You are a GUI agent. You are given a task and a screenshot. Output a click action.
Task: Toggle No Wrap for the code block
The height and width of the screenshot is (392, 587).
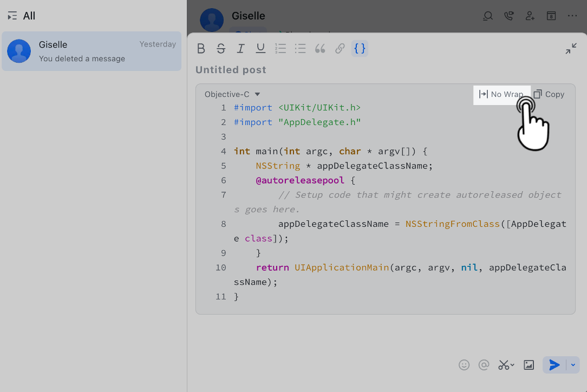(501, 94)
